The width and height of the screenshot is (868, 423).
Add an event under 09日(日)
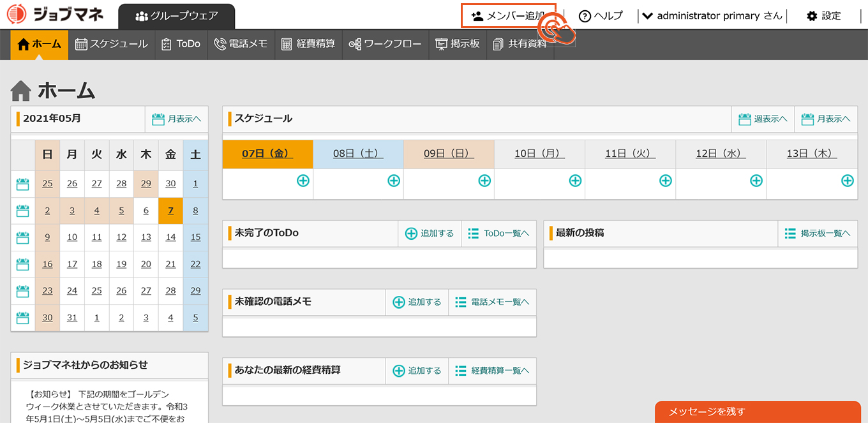[484, 181]
